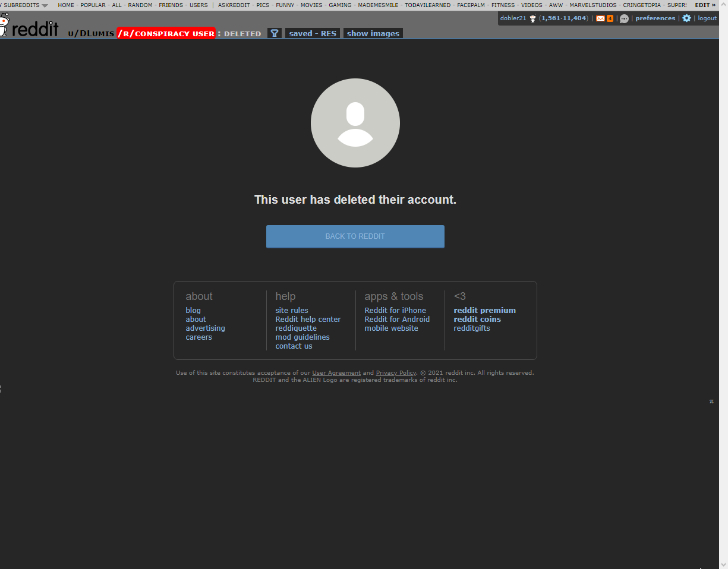Image resolution: width=728 pixels, height=569 pixels.
Task: Open reddit premium link
Action: (x=484, y=311)
